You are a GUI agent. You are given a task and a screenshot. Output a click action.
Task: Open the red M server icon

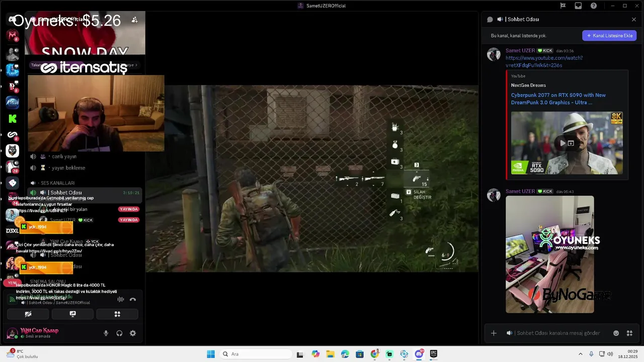coord(13,35)
